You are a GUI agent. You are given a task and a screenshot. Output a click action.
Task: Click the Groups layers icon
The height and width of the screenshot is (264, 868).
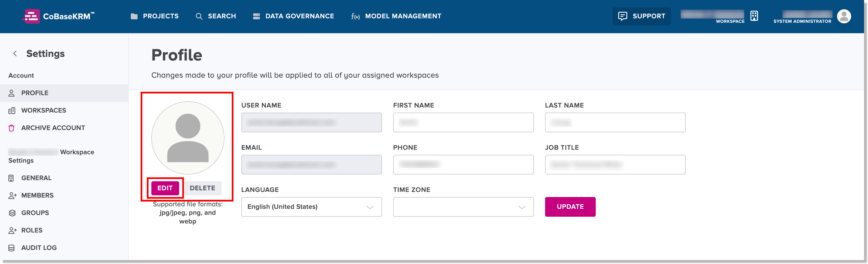tap(12, 213)
